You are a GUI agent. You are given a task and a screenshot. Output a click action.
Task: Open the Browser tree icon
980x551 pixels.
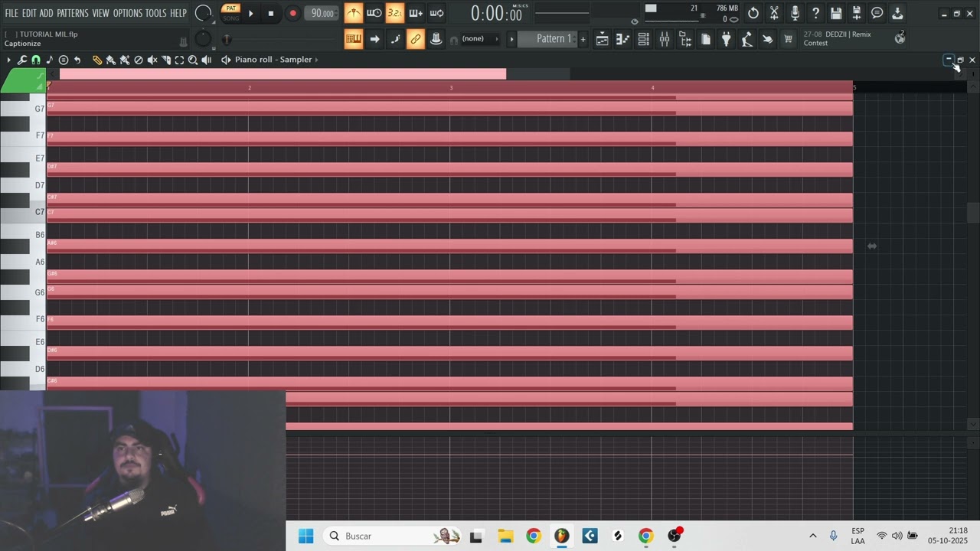pyautogui.click(x=685, y=40)
